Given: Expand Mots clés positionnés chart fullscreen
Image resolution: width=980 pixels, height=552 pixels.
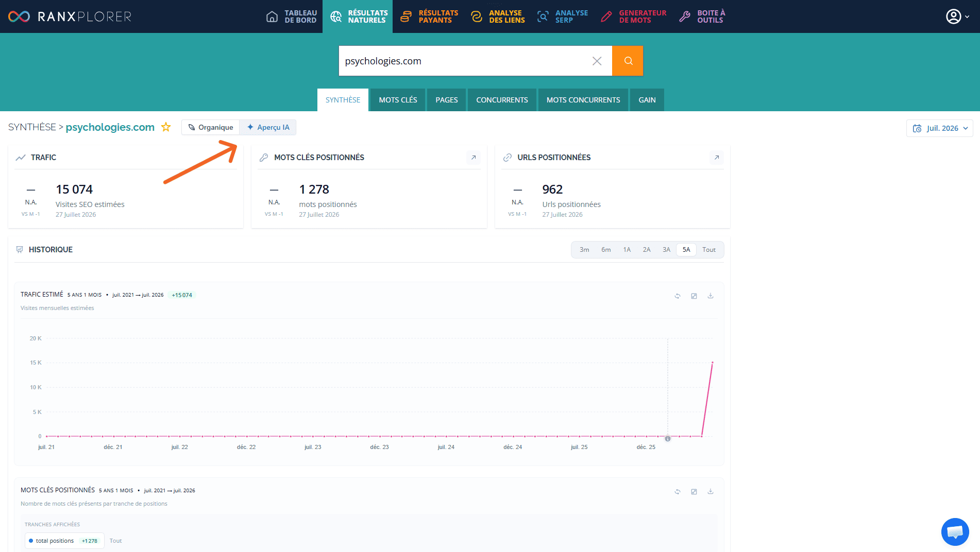Looking at the screenshot, I should coord(694,492).
